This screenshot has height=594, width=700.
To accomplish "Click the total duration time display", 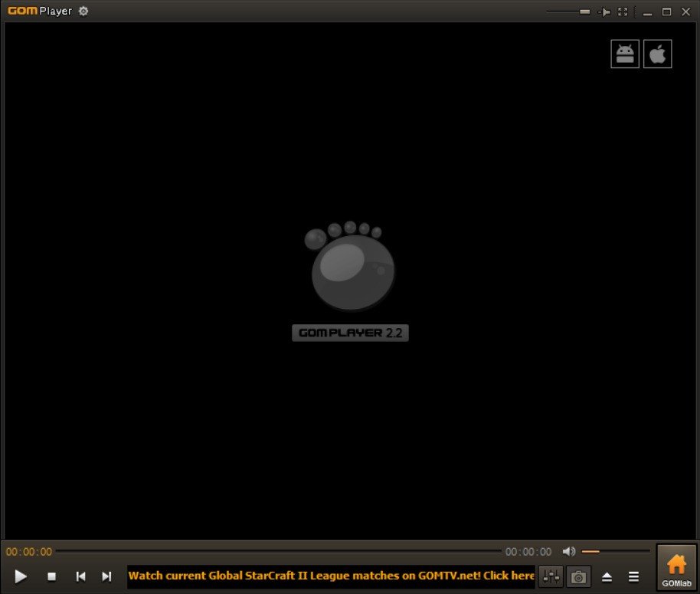I will pos(528,552).
